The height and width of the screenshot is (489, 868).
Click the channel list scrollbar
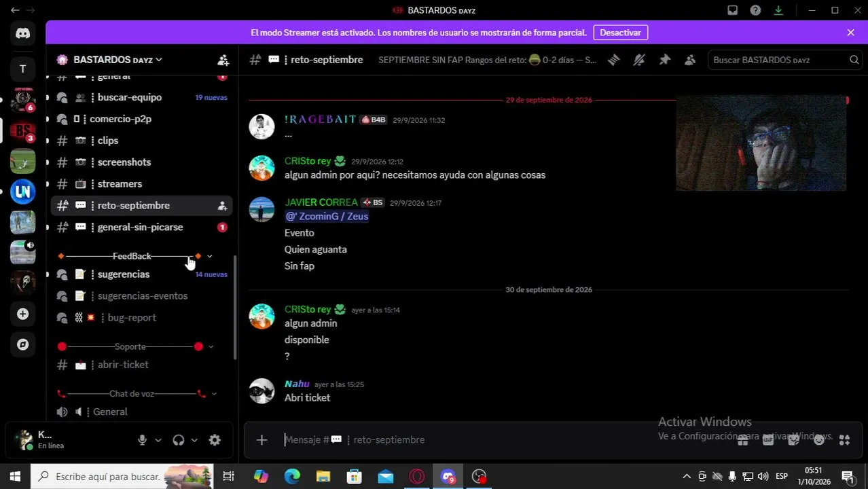tap(235, 307)
